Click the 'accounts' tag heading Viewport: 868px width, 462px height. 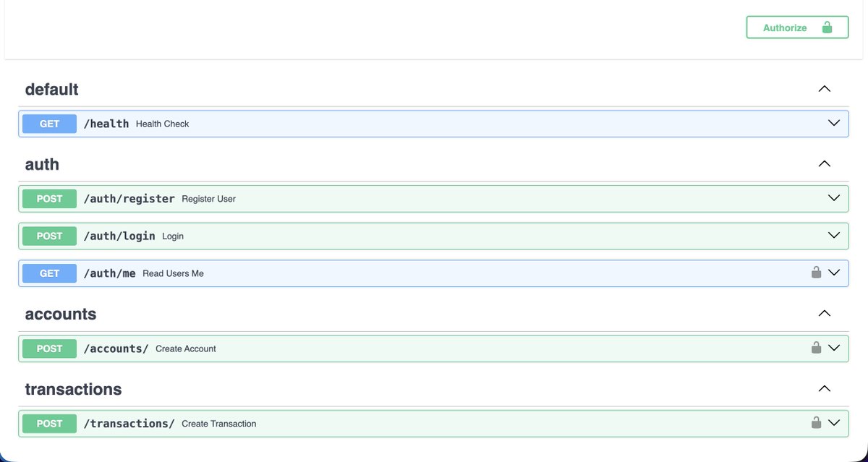[x=60, y=315]
